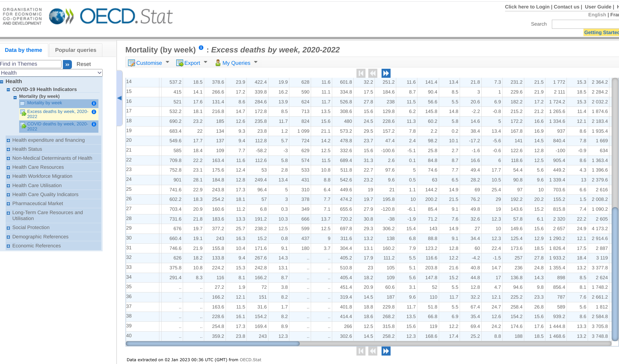Image resolution: width=619 pixels, height=364 pixels.
Task: Select the Data by theme tab
Action: click(x=23, y=50)
